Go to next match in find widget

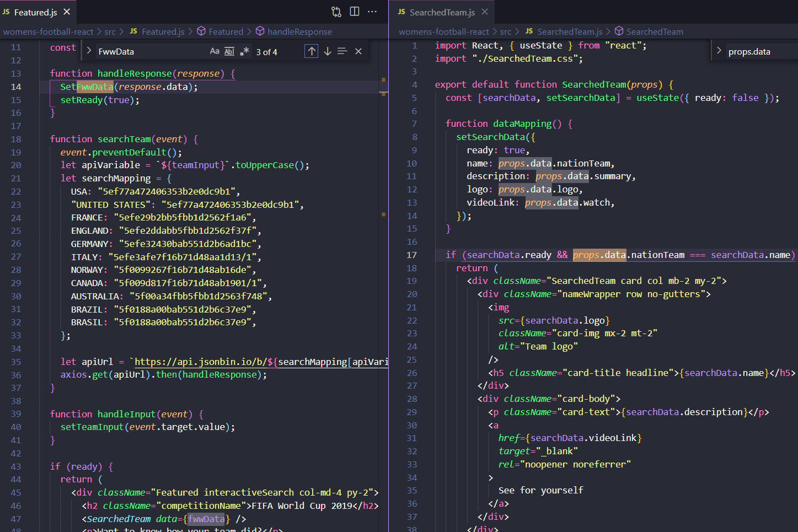[x=328, y=51]
